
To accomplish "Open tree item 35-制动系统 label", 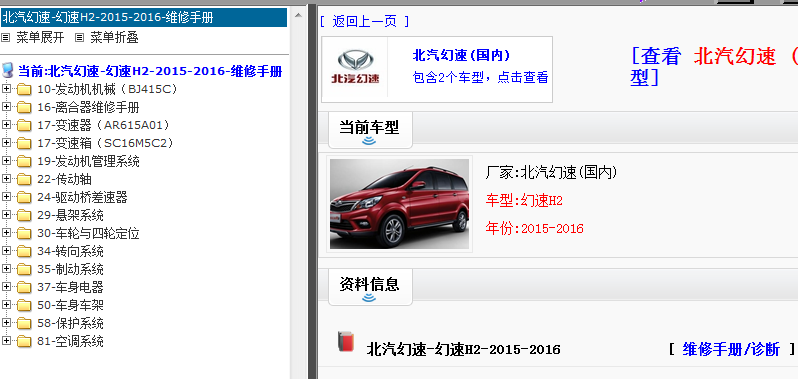I will 70,269.
